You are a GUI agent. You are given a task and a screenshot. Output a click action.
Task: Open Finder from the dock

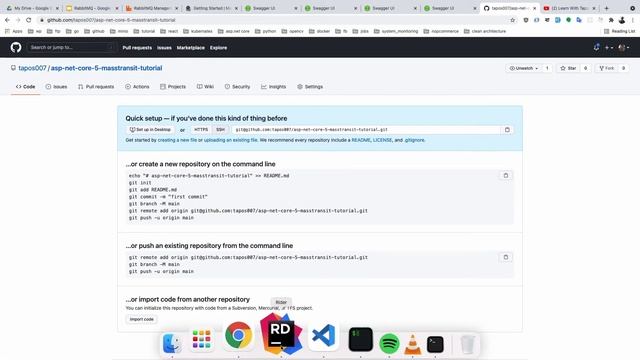[x=172, y=343]
